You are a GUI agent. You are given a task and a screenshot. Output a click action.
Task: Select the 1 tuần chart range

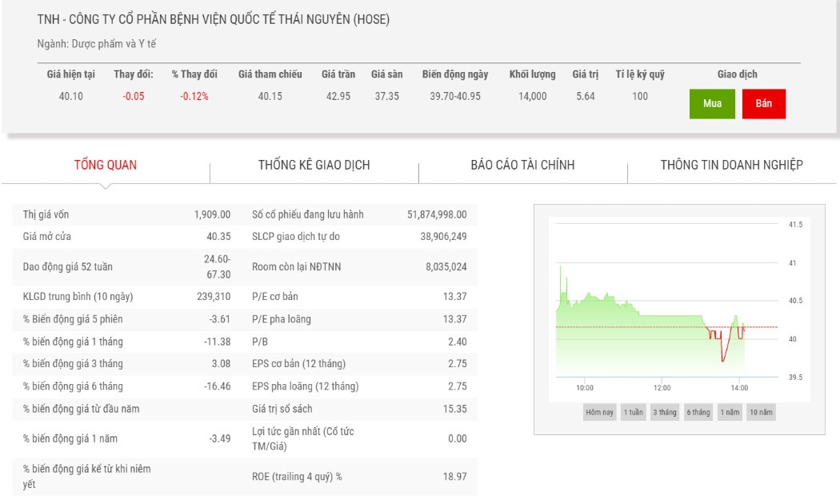click(634, 412)
